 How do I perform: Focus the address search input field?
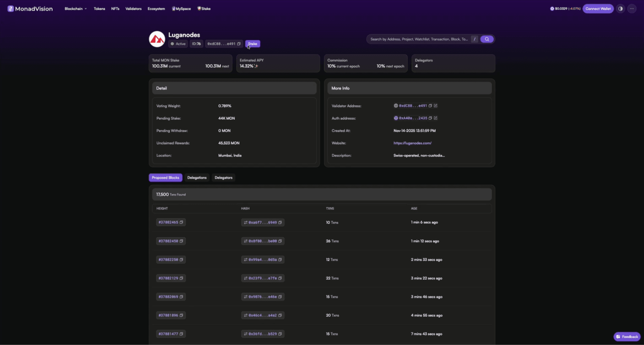pyautogui.click(x=419, y=39)
